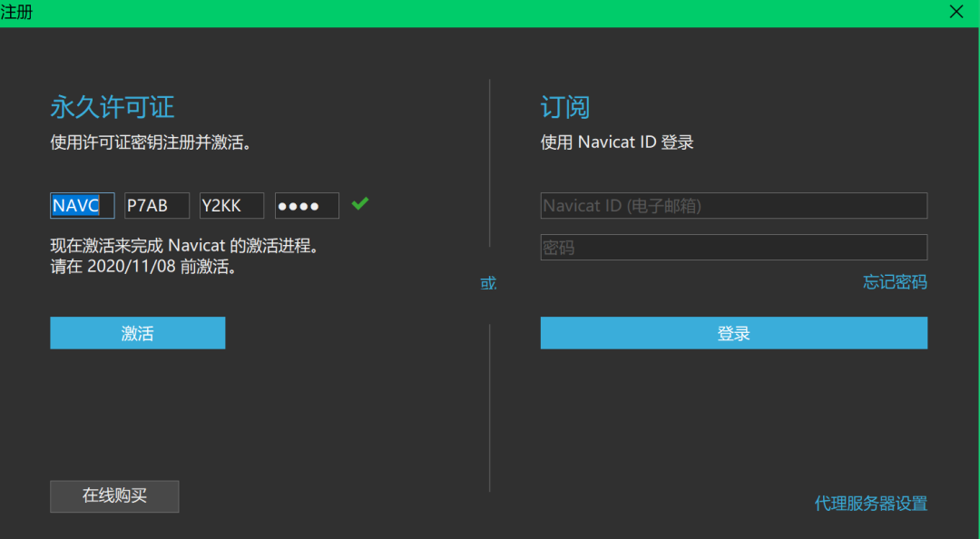Click the Navicat ID email field
This screenshot has width=980, height=539.
(734, 206)
